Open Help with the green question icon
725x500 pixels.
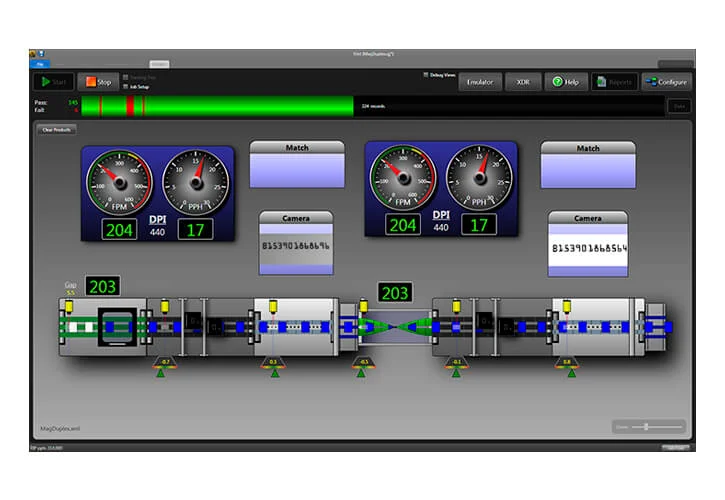566,82
